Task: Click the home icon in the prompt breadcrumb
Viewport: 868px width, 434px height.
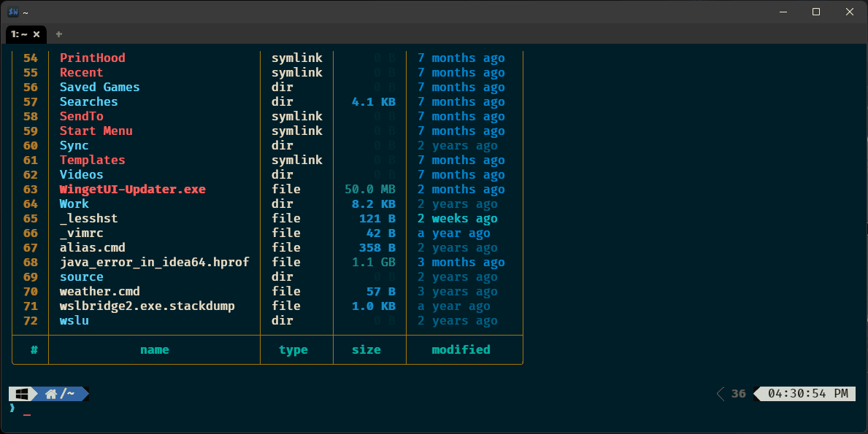Action: coord(50,393)
